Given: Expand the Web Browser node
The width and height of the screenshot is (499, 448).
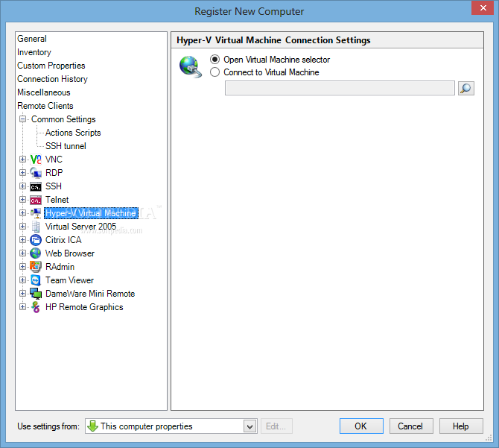Looking at the screenshot, I should [22, 253].
